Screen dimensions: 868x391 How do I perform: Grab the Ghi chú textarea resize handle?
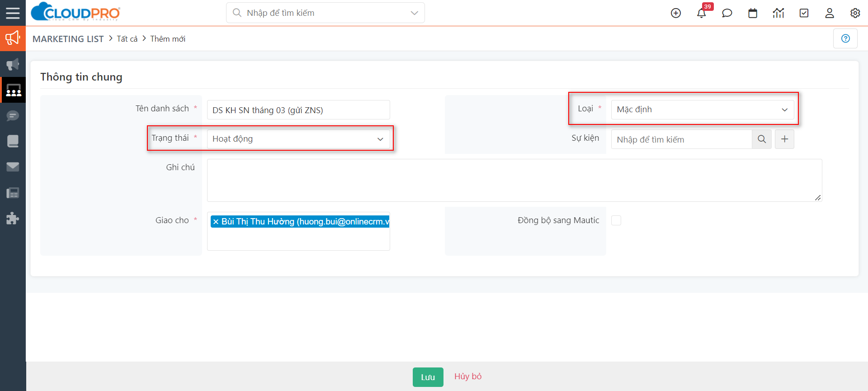click(818, 198)
